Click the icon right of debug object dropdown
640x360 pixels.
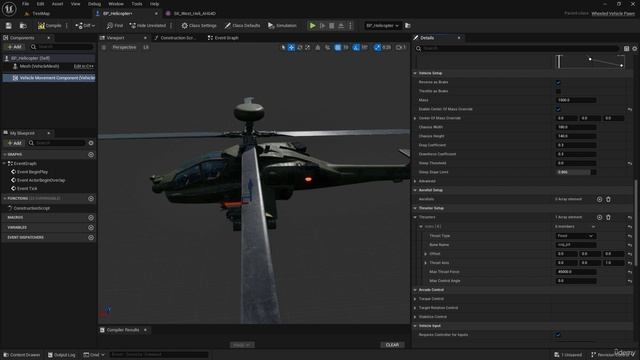[408, 26]
